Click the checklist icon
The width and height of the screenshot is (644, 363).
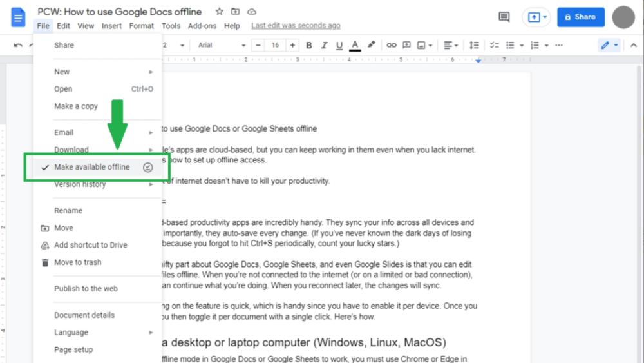pos(495,45)
